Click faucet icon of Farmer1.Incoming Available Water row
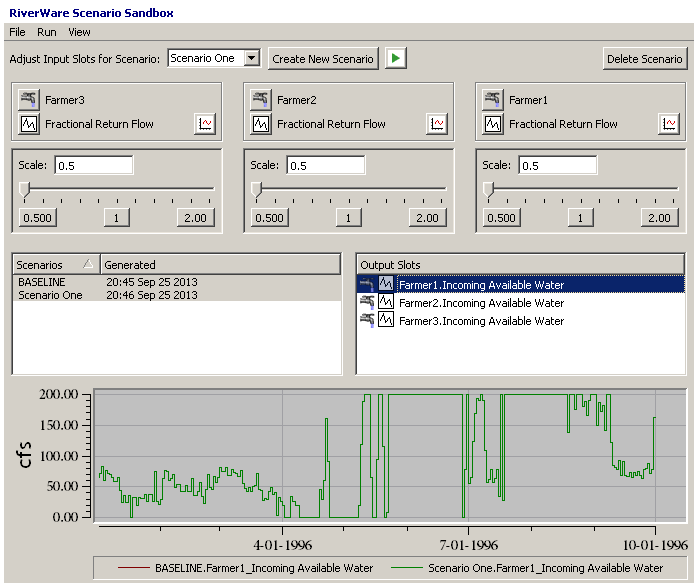 (367, 284)
